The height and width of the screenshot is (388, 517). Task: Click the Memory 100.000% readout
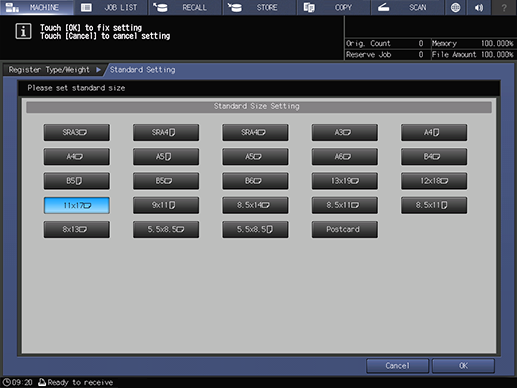[x=472, y=43]
